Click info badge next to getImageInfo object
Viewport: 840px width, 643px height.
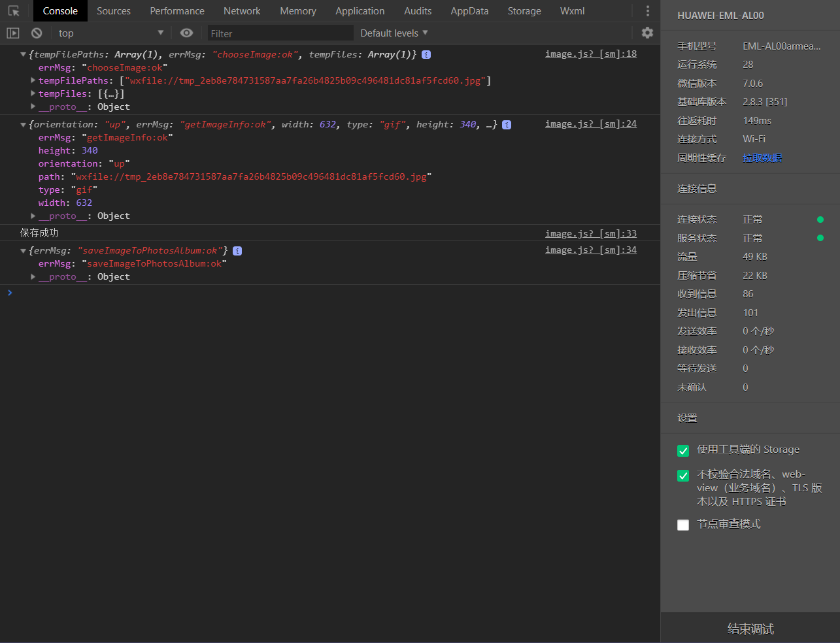pyautogui.click(x=507, y=125)
